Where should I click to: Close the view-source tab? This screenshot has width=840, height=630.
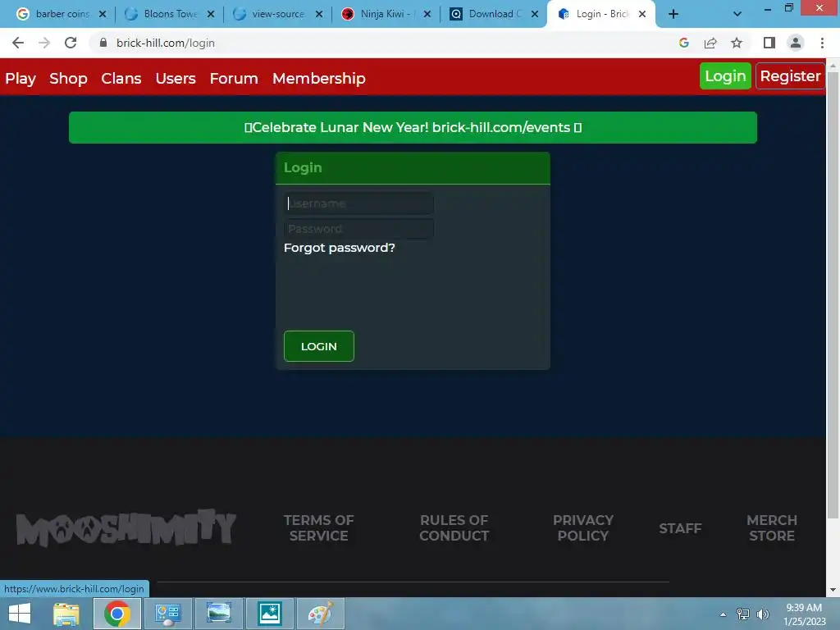(x=319, y=14)
